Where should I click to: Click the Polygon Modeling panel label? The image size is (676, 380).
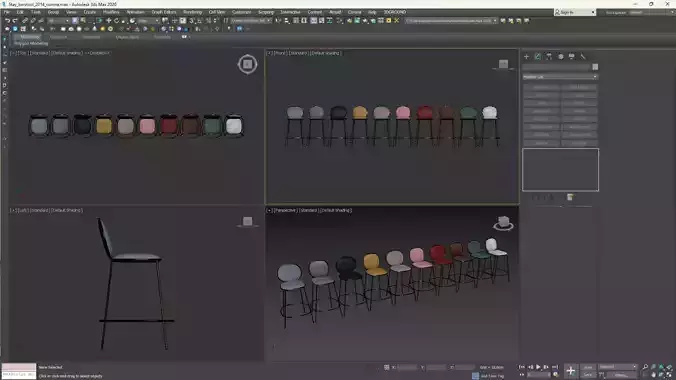[x=31, y=43]
